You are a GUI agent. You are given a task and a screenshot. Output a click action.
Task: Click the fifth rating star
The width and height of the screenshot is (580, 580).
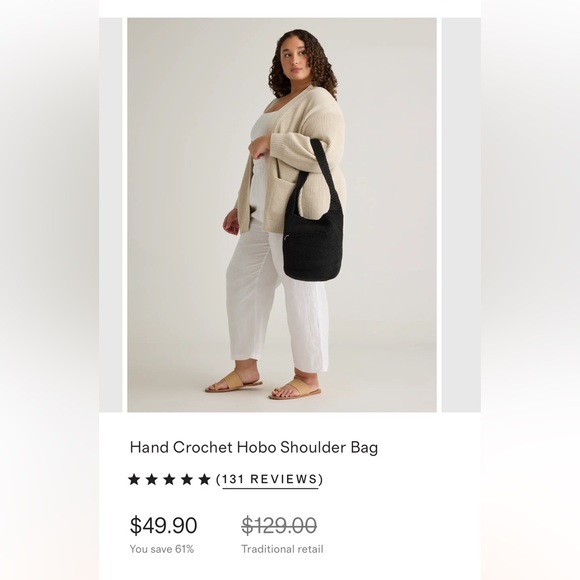click(204, 480)
